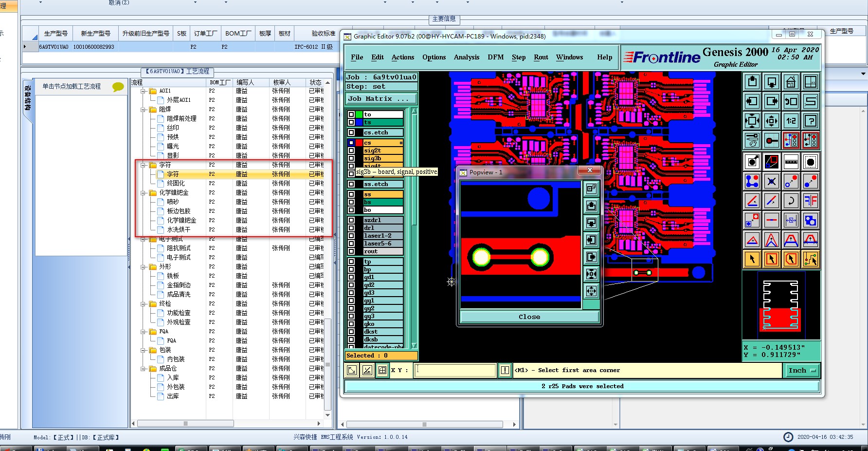Screen dimensions: 868x451
Task: Click the pan left icon in Genesis toolbar
Action: coord(752,101)
